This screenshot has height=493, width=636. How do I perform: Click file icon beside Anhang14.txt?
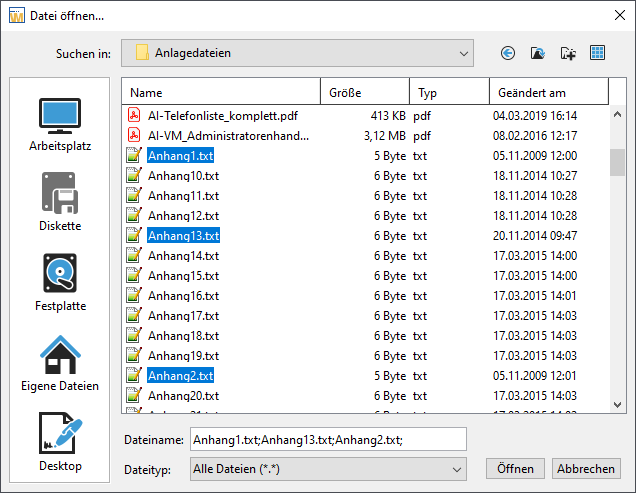click(134, 255)
